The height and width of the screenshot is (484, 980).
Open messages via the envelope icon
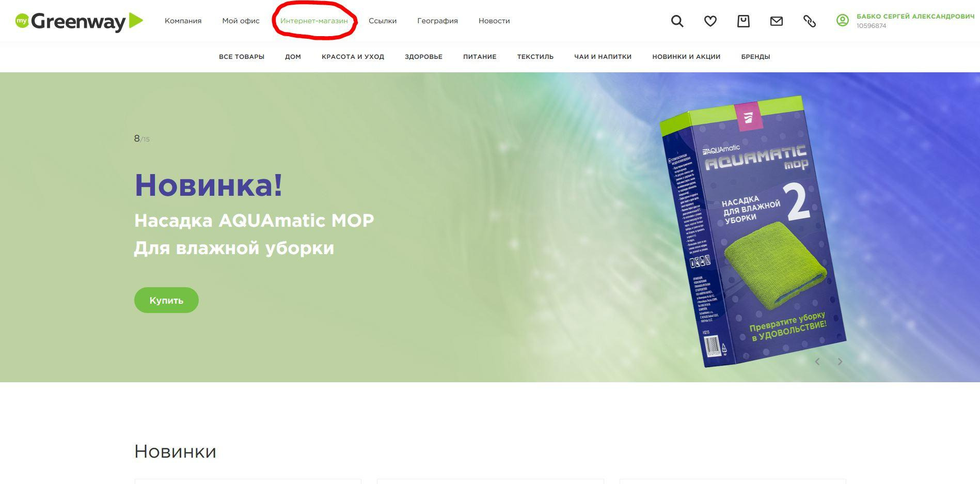(x=776, y=21)
